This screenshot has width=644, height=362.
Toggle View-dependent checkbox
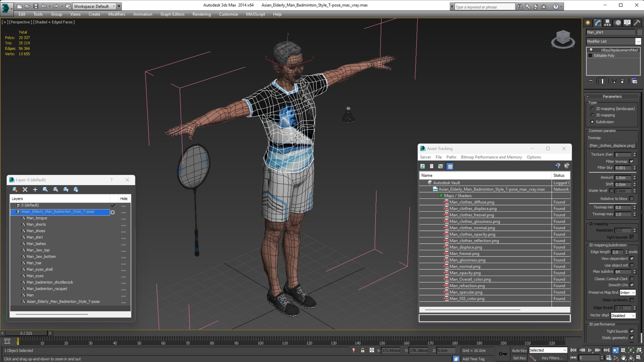tap(632, 258)
